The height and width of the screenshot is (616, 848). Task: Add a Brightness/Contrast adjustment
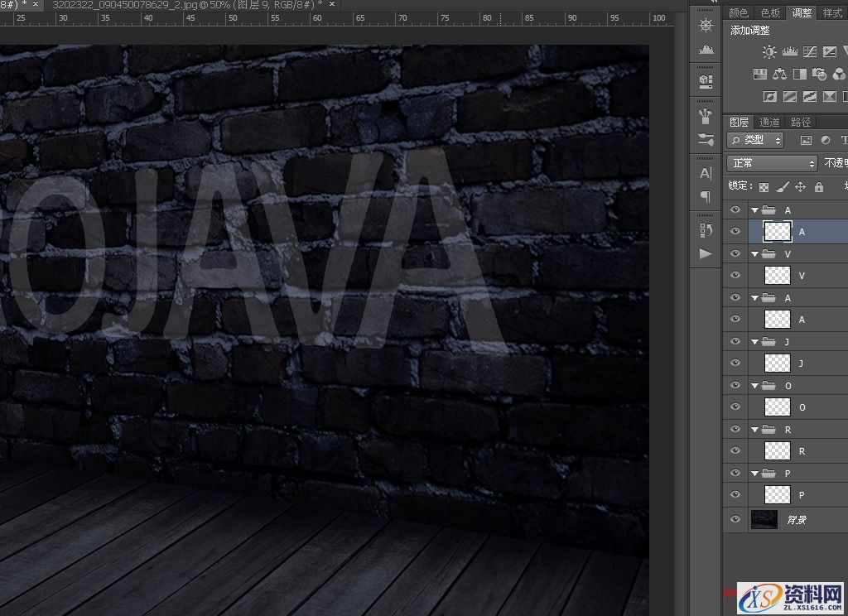pyautogui.click(x=769, y=52)
